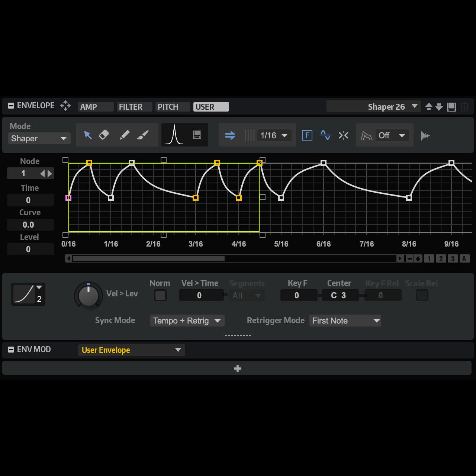The width and height of the screenshot is (476, 476).
Task: Click the move arrows icon beside ENVELOPE
Action: (x=65, y=106)
